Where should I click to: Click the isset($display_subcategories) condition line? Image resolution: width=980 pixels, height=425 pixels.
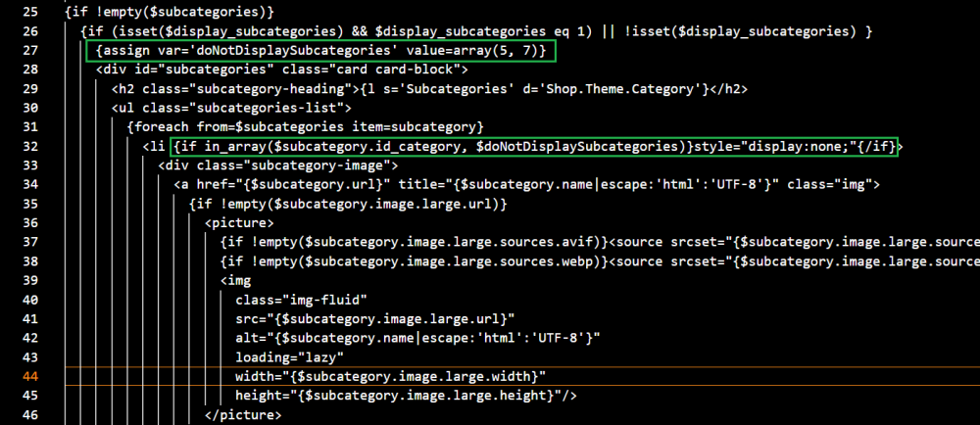point(476,31)
